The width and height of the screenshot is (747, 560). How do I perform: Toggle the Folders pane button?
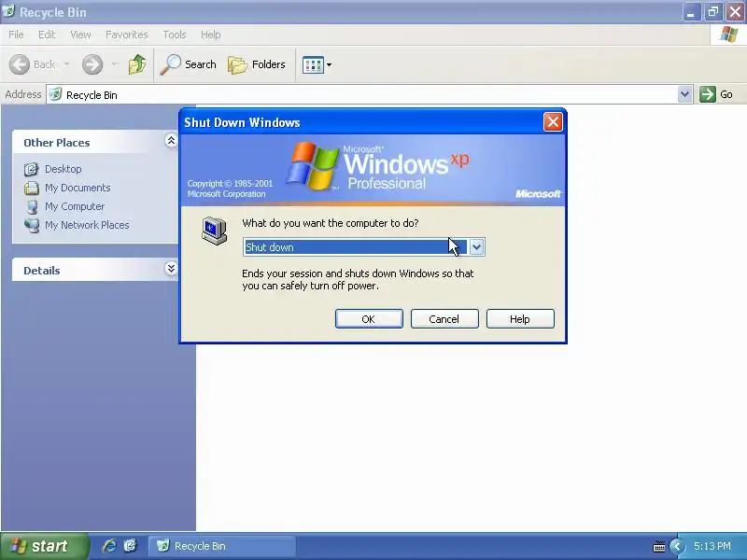[x=257, y=64]
